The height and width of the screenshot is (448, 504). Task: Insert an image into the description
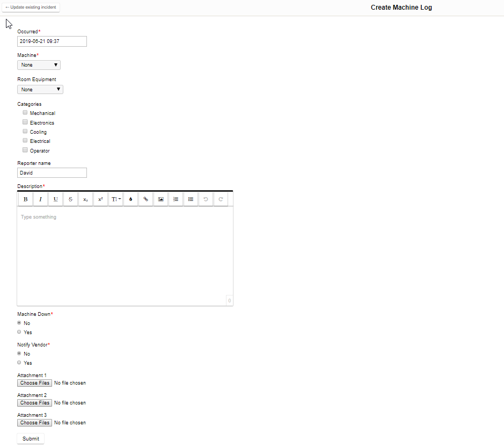tap(160, 199)
